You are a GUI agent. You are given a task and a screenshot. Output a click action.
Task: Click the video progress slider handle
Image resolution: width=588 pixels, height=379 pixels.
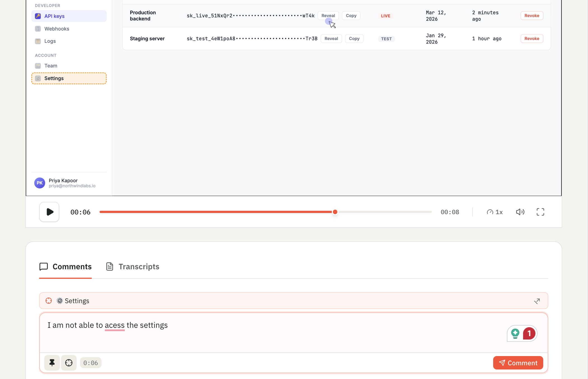(x=335, y=212)
